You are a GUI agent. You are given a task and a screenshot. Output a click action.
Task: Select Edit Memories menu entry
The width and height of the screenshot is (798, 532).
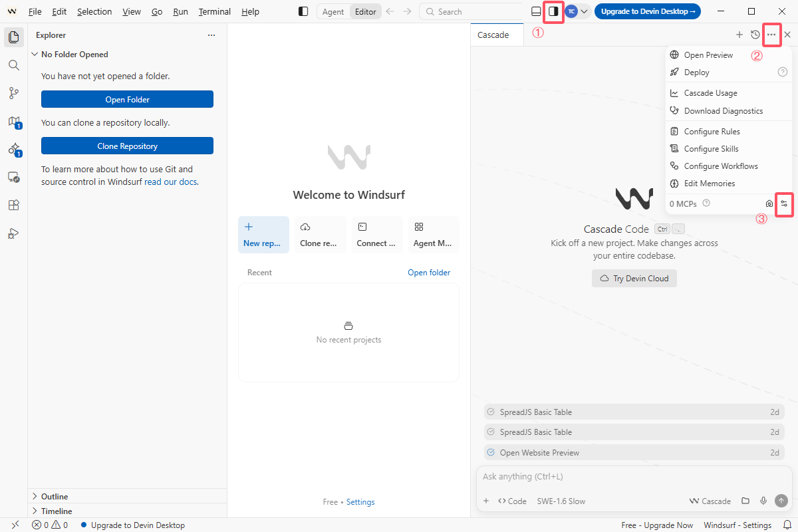pyautogui.click(x=729, y=184)
